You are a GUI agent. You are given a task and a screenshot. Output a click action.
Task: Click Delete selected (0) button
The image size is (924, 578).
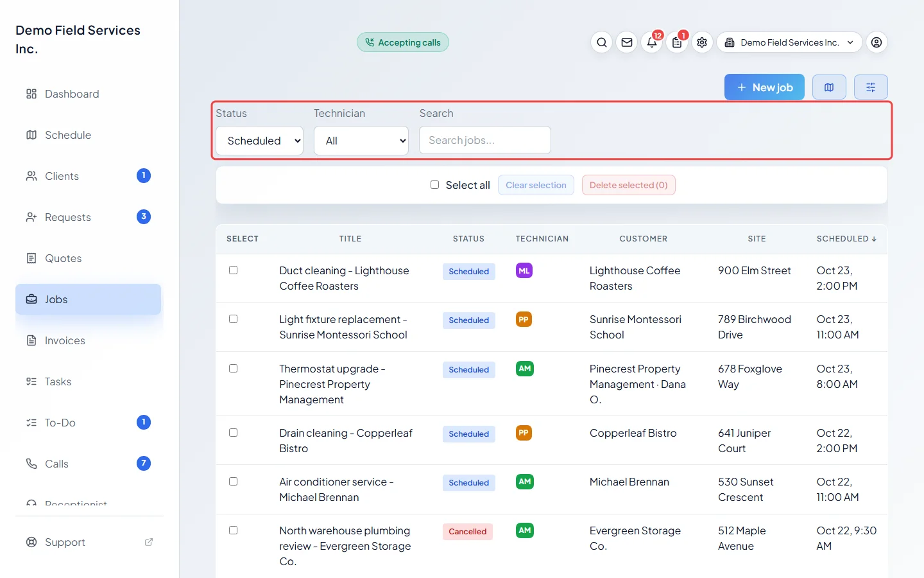click(629, 185)
